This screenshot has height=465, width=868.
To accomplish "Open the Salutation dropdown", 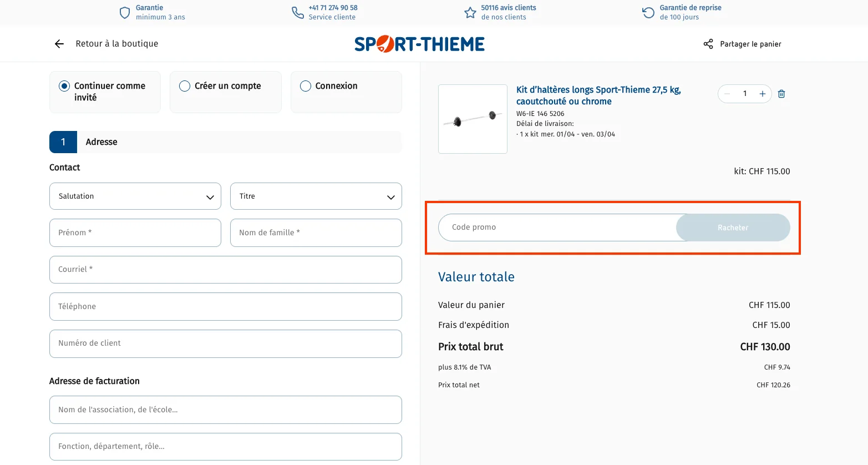I will 135,196.
